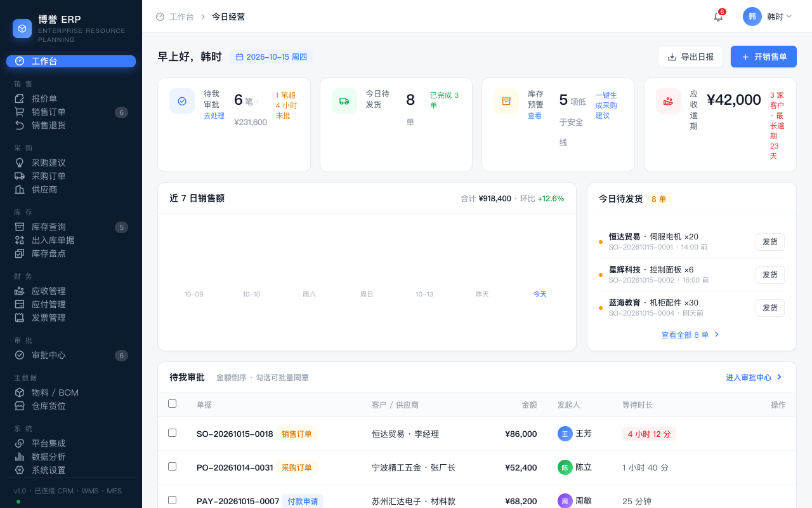Click 发货 for 蓝海教育 机柜配件 order

point(770,308)
